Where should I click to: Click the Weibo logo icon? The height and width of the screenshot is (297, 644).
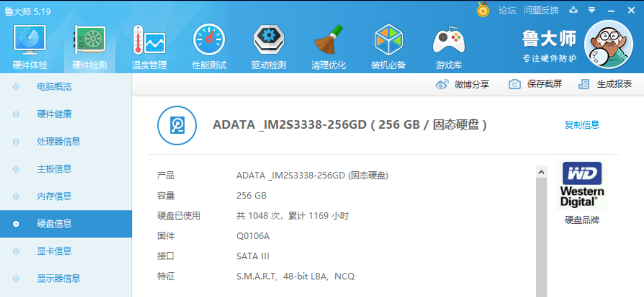click(442, 84)
